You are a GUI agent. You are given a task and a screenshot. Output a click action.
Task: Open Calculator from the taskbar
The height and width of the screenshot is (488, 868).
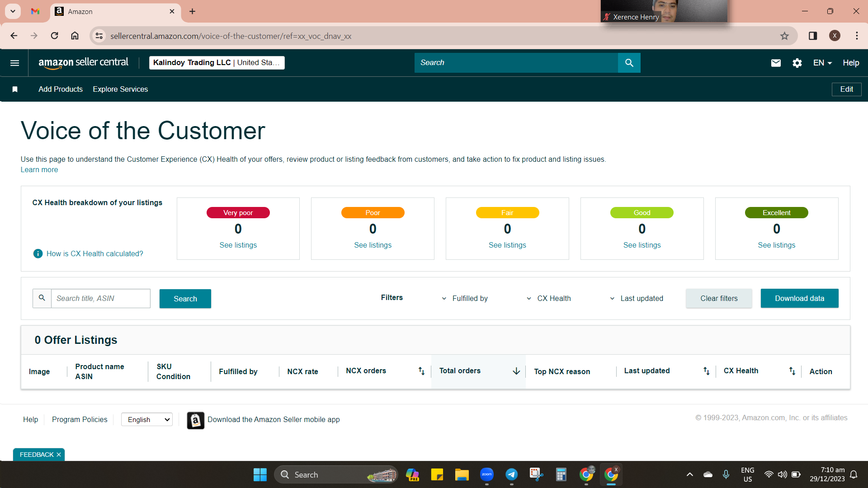point(561,474)
